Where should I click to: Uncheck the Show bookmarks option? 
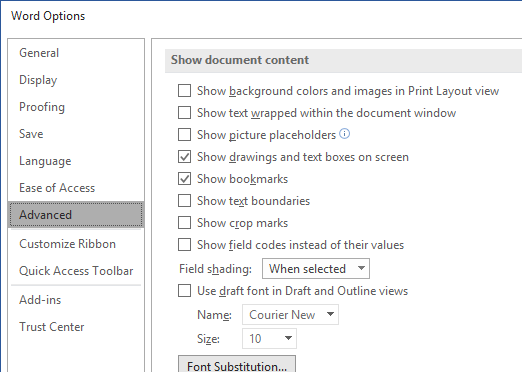(x=184, y=179)
